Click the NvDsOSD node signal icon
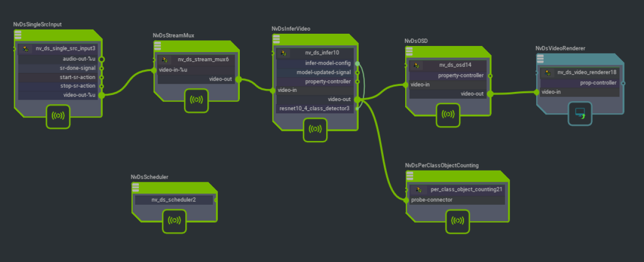The image size is (644, 262). pos(448,115)
